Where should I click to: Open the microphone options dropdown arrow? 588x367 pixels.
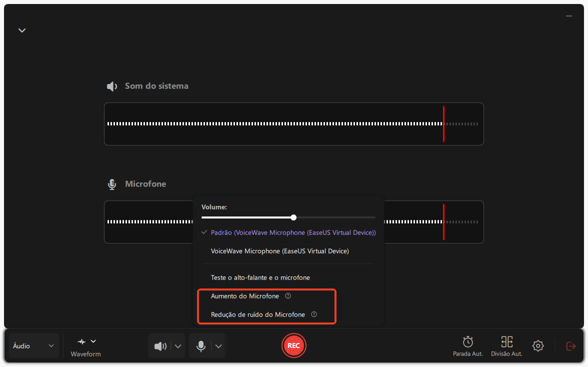point(218,346)
